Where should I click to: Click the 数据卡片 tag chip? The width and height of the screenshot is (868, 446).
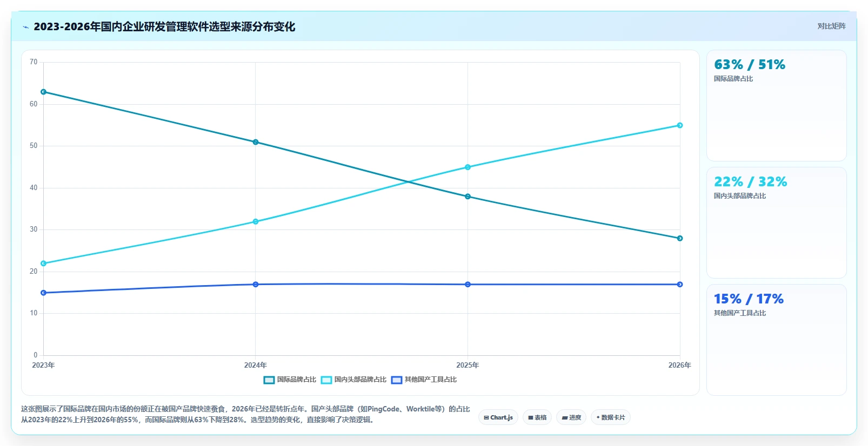(611, 417)
